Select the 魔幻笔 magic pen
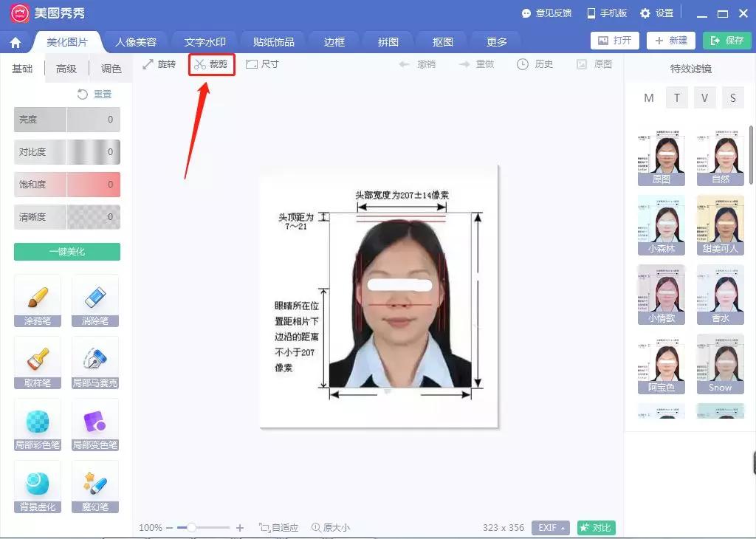Image resolution: width=756 pixels, height=539 pixels. 95,487
